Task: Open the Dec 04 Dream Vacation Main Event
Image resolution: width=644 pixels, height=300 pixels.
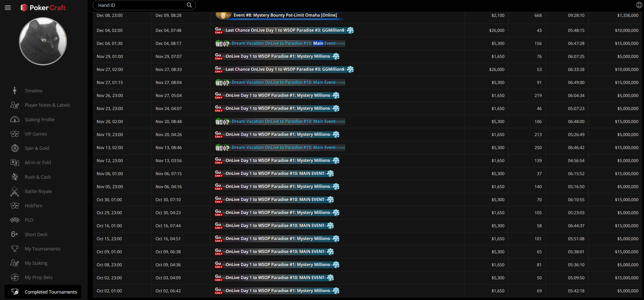Action: point(283,43)
